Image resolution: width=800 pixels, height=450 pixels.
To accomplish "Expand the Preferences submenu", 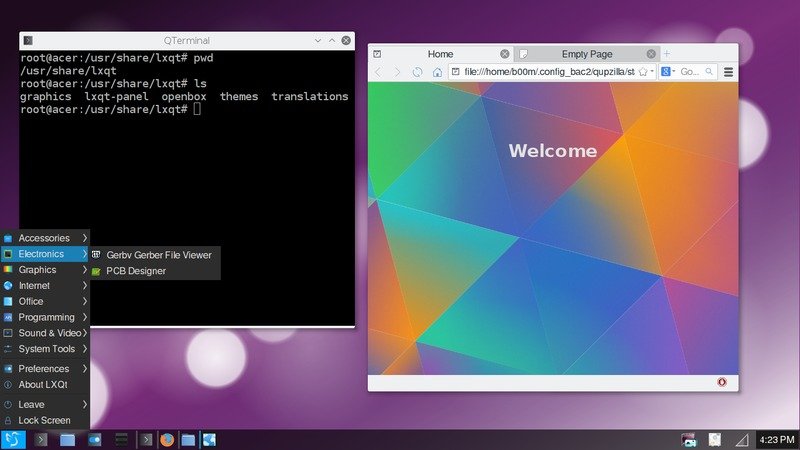I will 45,368.
